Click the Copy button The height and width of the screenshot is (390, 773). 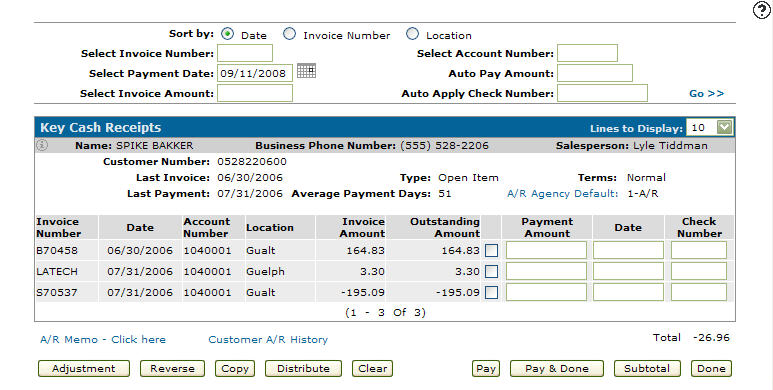coord(235,369)
